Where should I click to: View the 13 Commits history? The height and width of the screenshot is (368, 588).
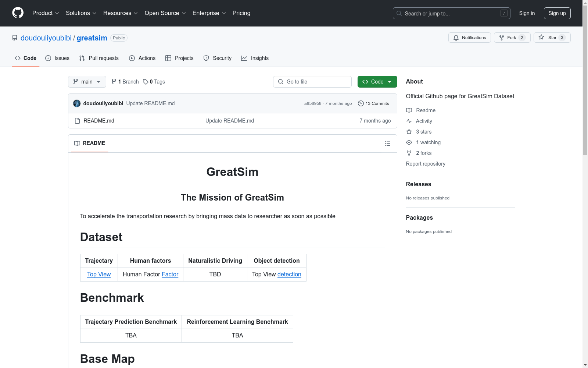373,103
